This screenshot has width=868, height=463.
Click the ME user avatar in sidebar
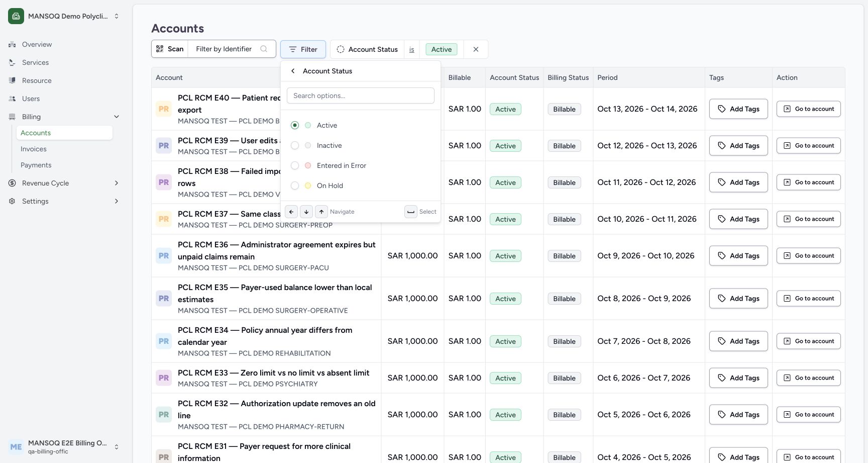tap(16, 447)
